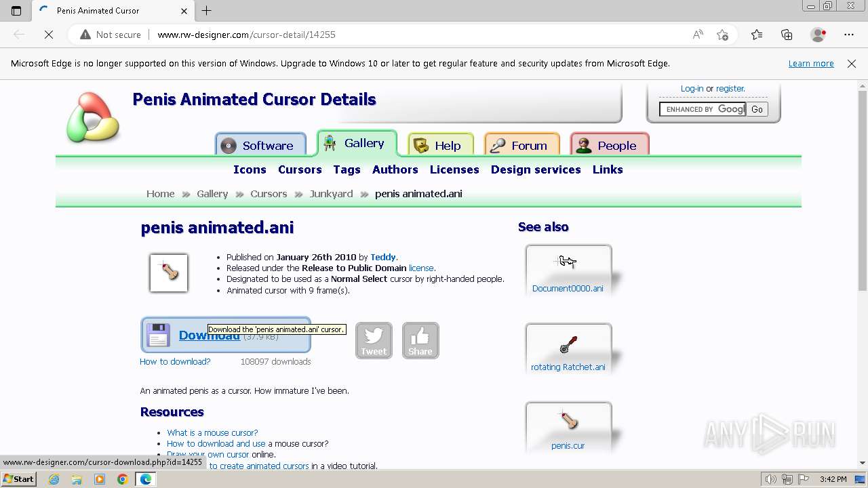Open the register link
Viewport: 868px width, 488px height.
(x=730, y=89)
